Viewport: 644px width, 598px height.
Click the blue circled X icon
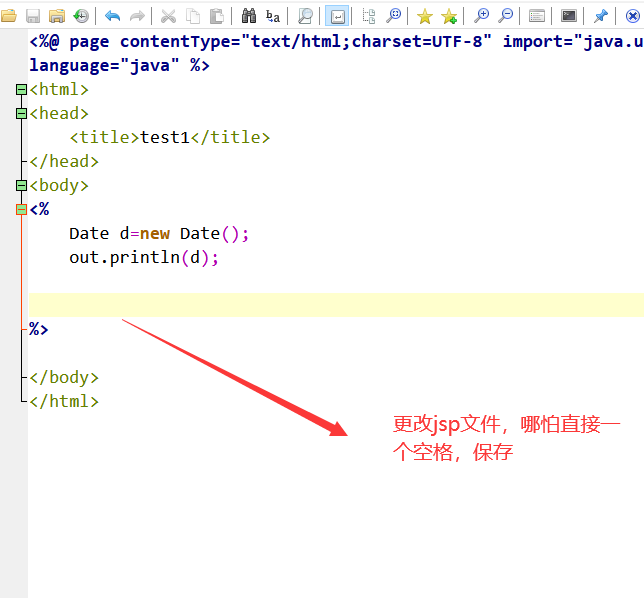[632, 16]
